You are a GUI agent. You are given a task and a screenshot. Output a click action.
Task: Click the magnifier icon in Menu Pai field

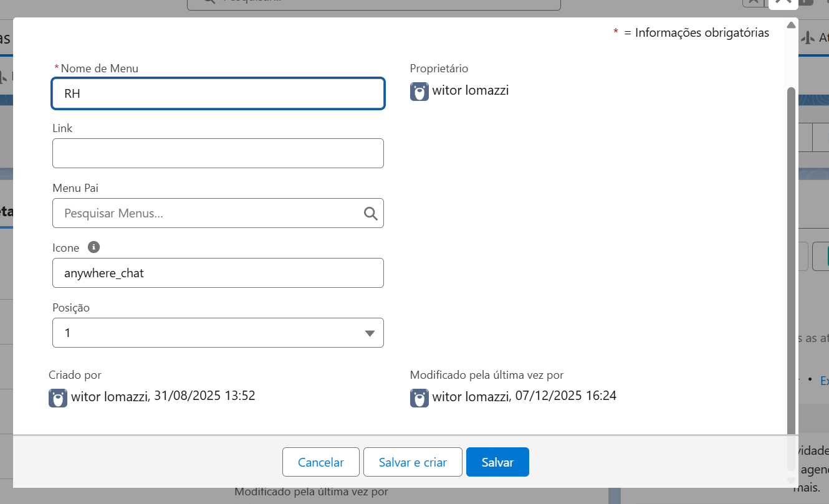tap(370, 214)
